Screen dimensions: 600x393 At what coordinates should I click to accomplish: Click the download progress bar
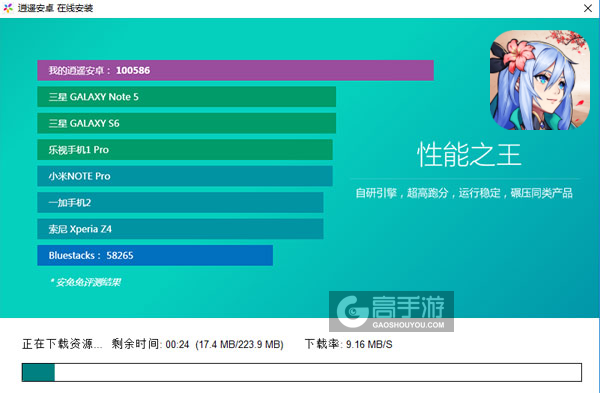pos(302,372)
